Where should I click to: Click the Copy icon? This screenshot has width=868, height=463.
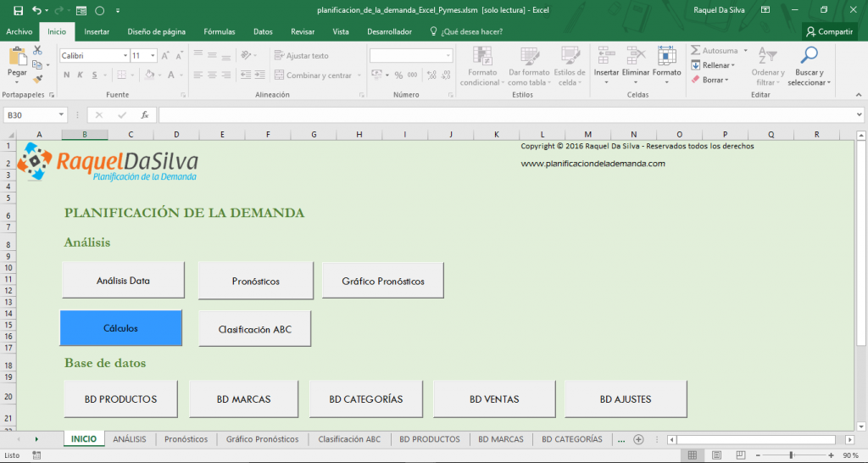tap(37, 64)
